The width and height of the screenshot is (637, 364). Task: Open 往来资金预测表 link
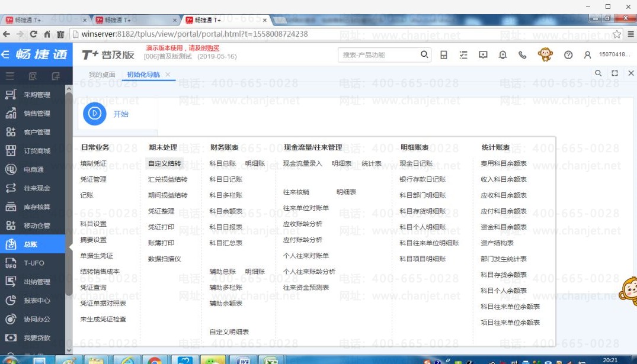click(306, 287)
